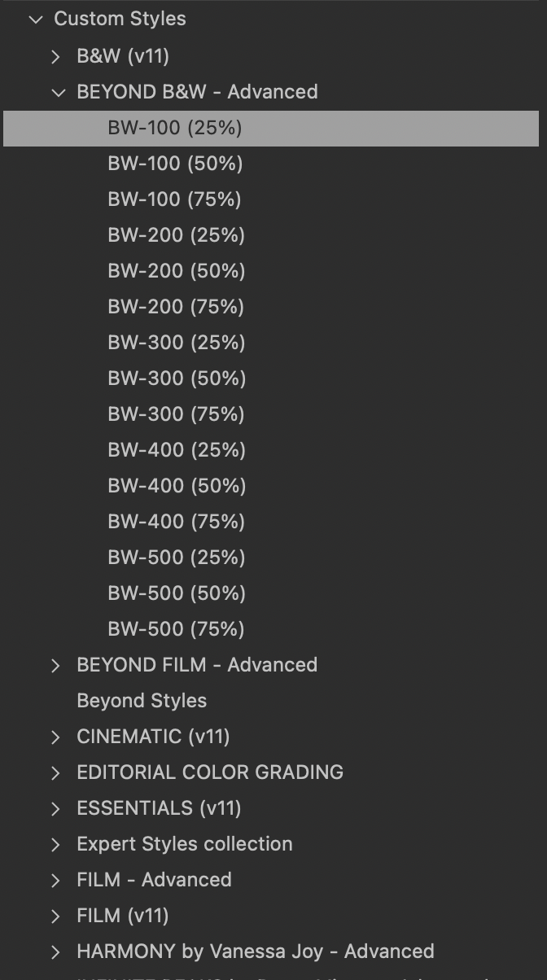Screen dimensions: 547x980
Task: Select the BW-100 (25%) style
Action: (x=271, y=128)
